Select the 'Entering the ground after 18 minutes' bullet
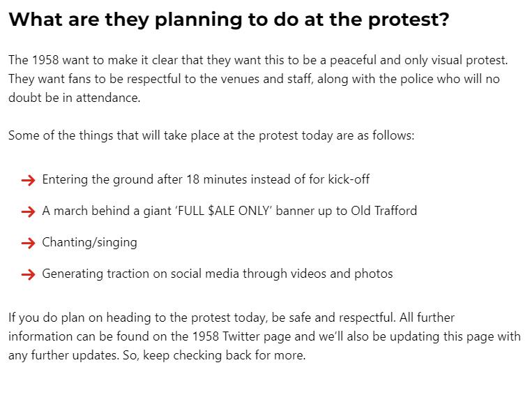The image size is (532, 402). [206, 179]
